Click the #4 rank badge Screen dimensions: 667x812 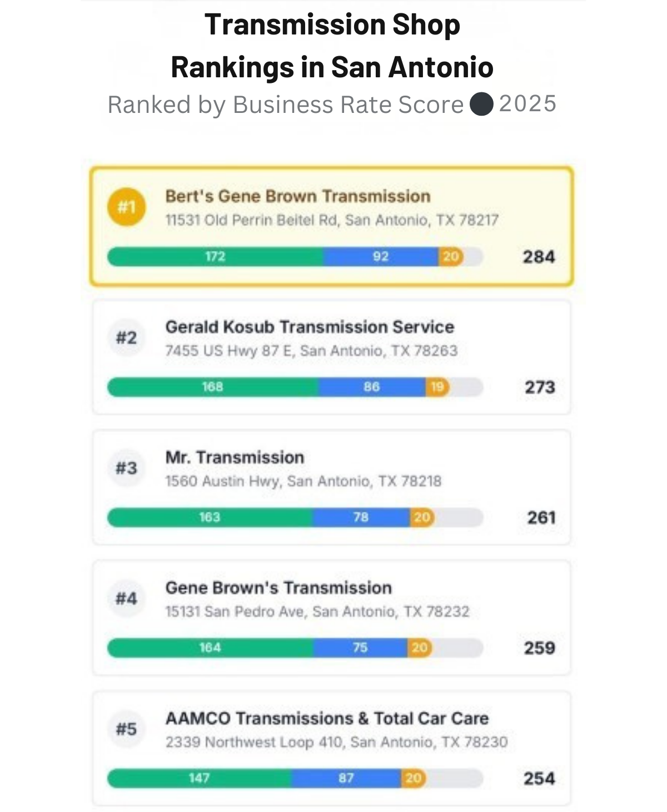click(x=126, y=598)
